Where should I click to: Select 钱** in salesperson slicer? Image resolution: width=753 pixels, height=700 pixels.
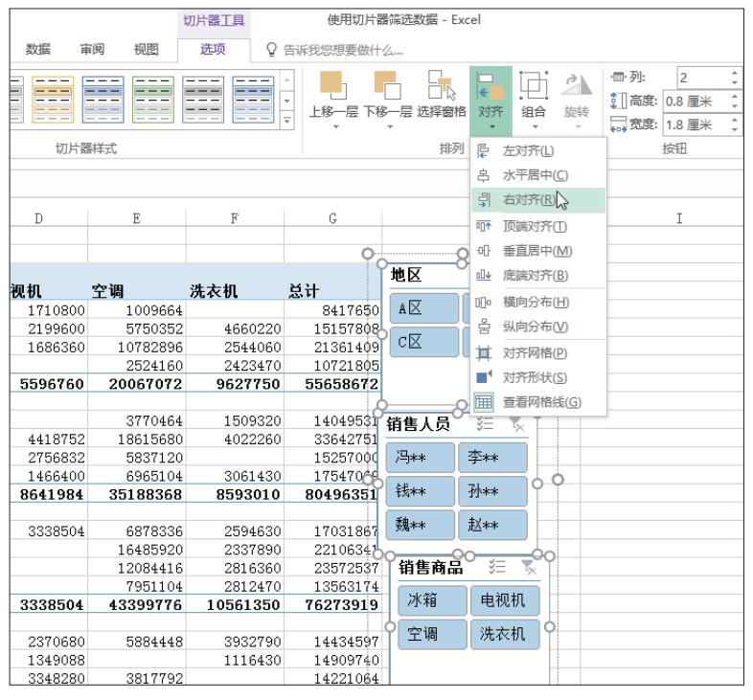420,491
